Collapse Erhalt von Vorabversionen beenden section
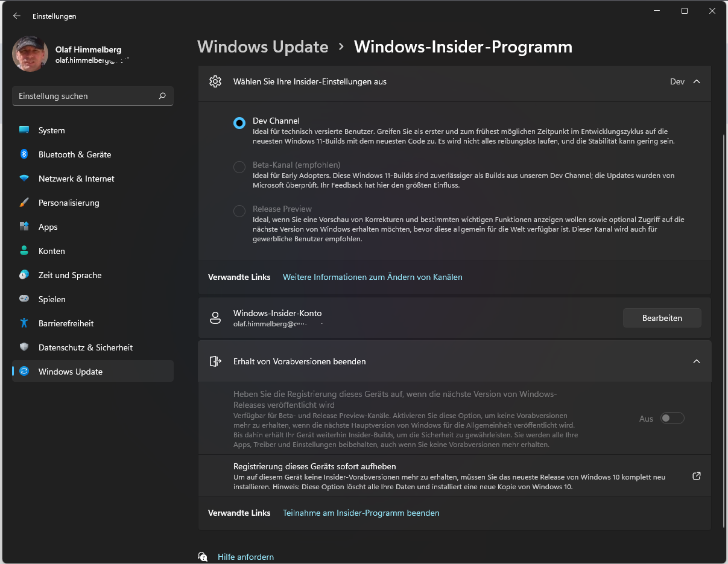Image resolution: width=728 pixels, height=564 pixels. click(x=696, y=361)
